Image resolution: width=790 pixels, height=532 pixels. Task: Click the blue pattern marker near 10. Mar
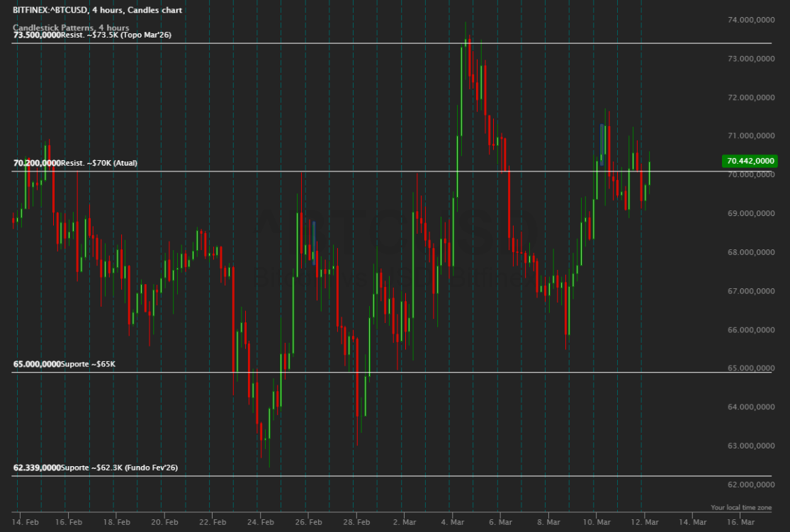[602, 145]
